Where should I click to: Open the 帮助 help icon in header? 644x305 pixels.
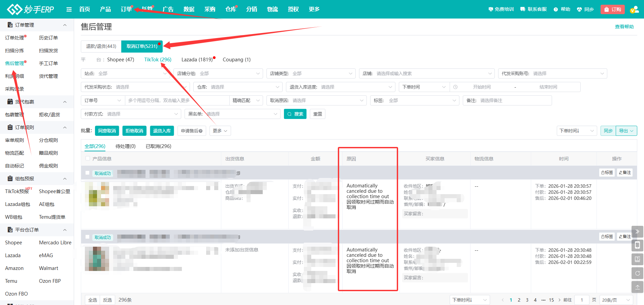(556, 9)
